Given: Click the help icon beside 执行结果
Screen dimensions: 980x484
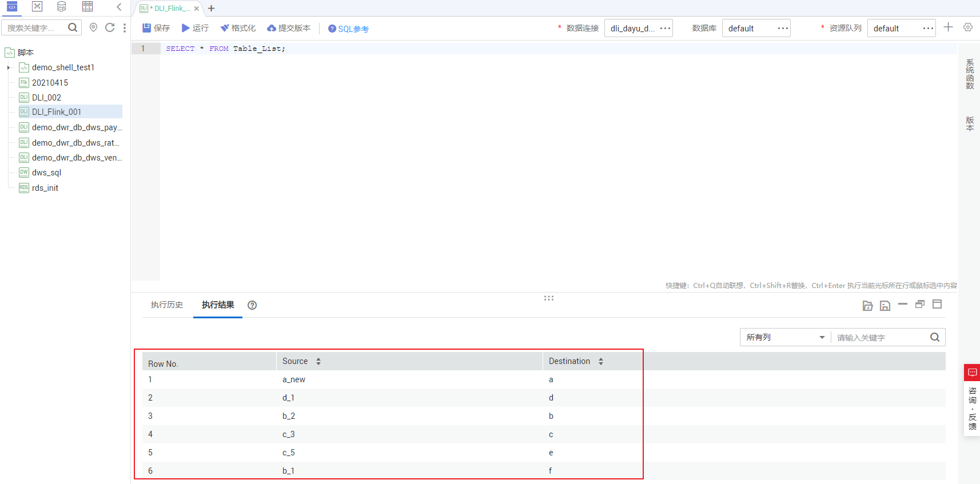Looking at the screenshot, I should point(252,305).
